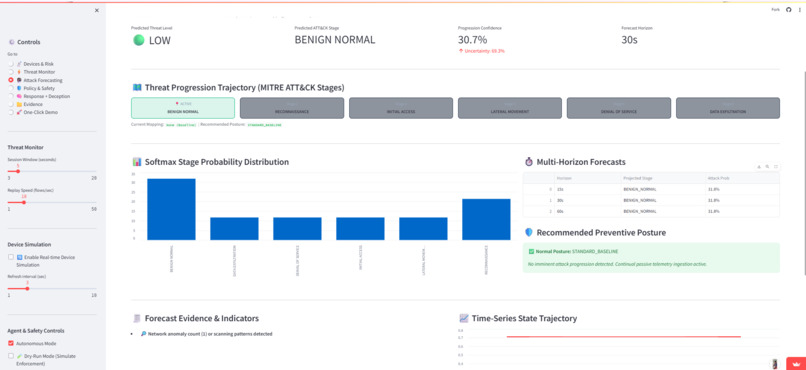Click the red Time-Series trajectory line
The width and height of the screenshot is (806, 370).
pos(624,337)
